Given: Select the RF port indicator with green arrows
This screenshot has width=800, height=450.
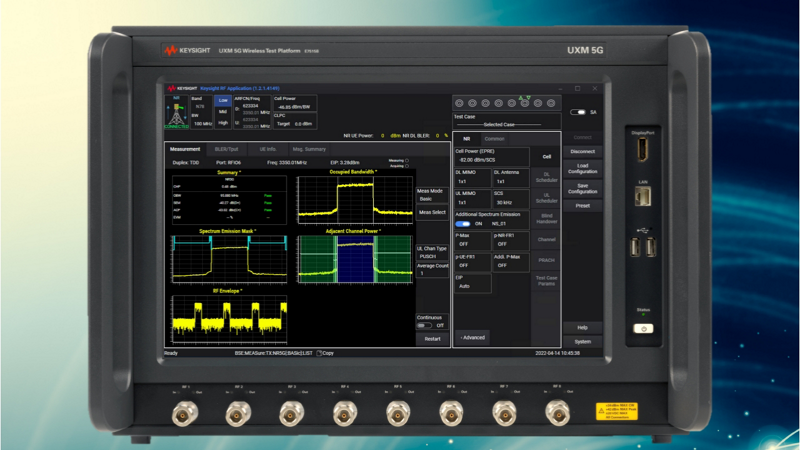Looking at the screenshot, I should (524, 103).
